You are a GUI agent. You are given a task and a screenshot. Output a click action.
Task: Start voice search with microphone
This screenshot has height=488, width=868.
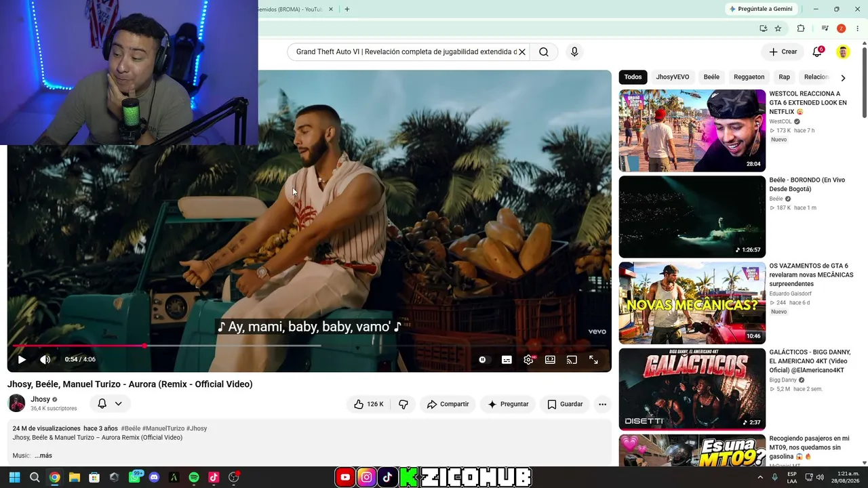tap(574, 52)
